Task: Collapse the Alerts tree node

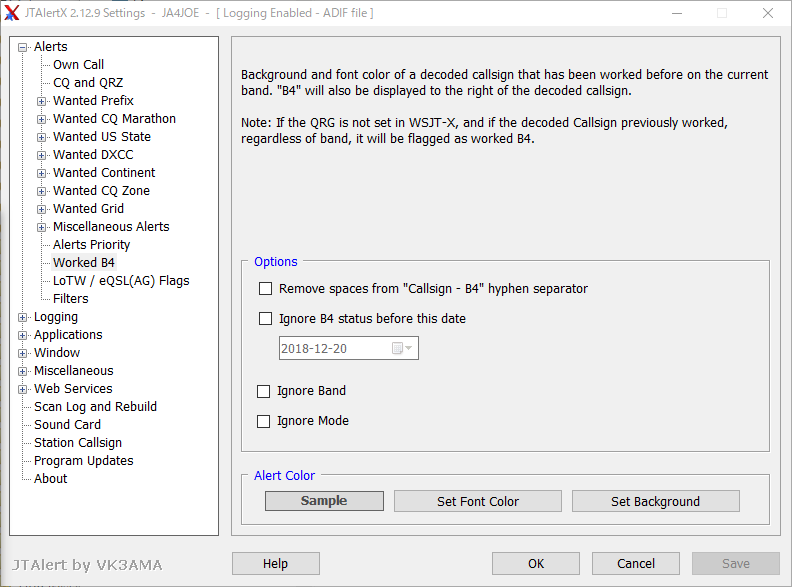Action: tap(22, 47)
